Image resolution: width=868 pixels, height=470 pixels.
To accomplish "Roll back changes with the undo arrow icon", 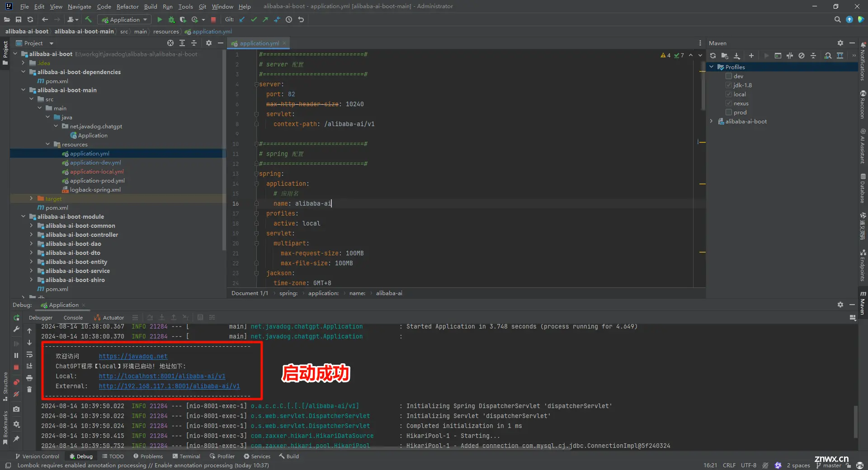I will pyautogui.click(x=301, y=19).
